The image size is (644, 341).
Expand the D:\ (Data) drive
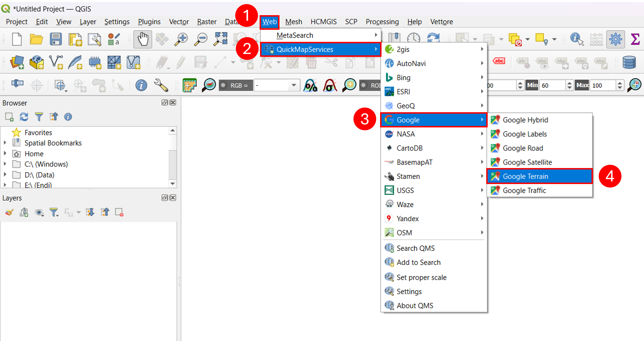pyautogui.click(x=5, y=175)
